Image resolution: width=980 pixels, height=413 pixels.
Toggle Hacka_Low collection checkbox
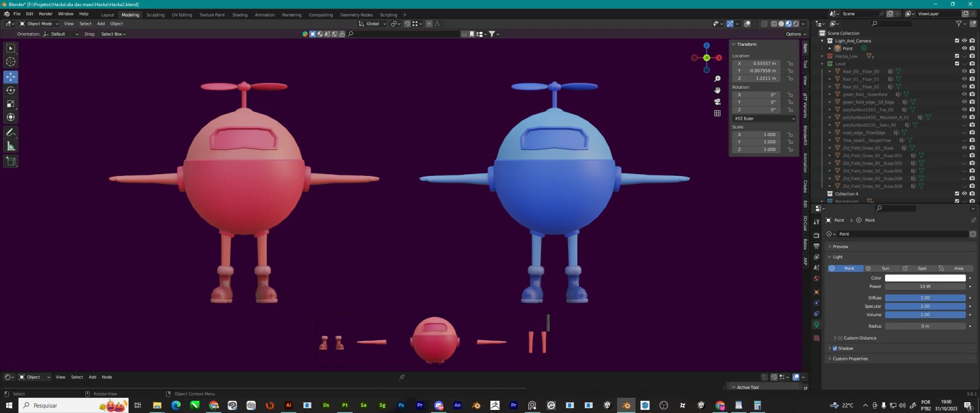(x=957, y=56)
